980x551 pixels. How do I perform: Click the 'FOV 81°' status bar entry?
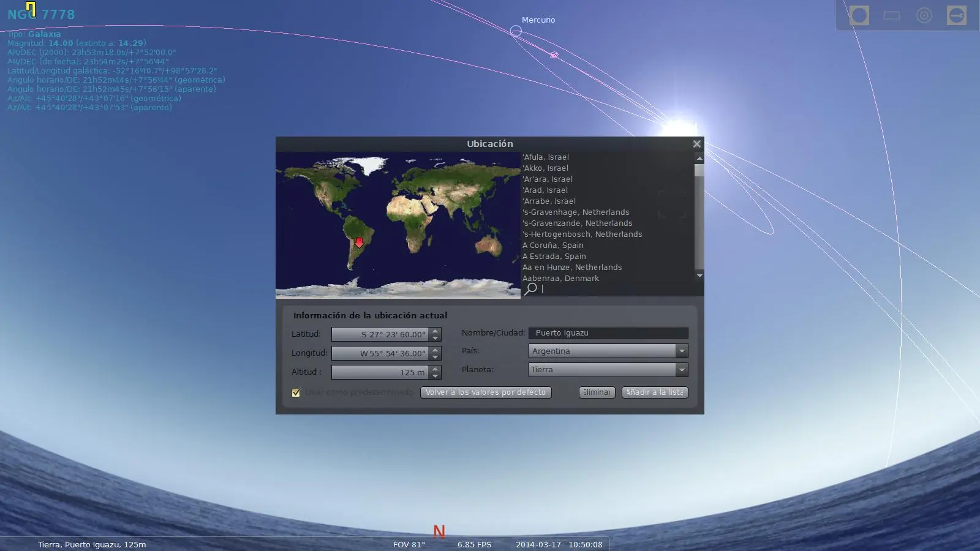pyautogui.click(x=409, y=544)
